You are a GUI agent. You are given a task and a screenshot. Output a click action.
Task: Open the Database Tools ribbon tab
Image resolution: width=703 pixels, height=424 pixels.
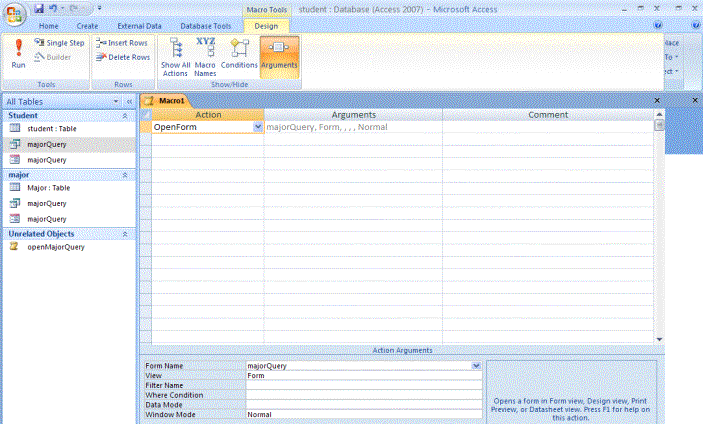pyautogui.click(x=206, y=26)
